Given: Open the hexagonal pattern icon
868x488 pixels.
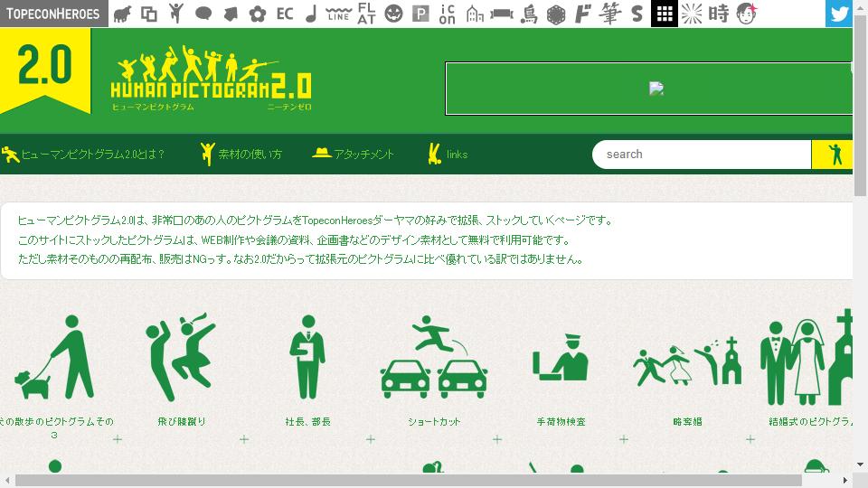Looking at the screenshot, I should click(x=556, y=14).
